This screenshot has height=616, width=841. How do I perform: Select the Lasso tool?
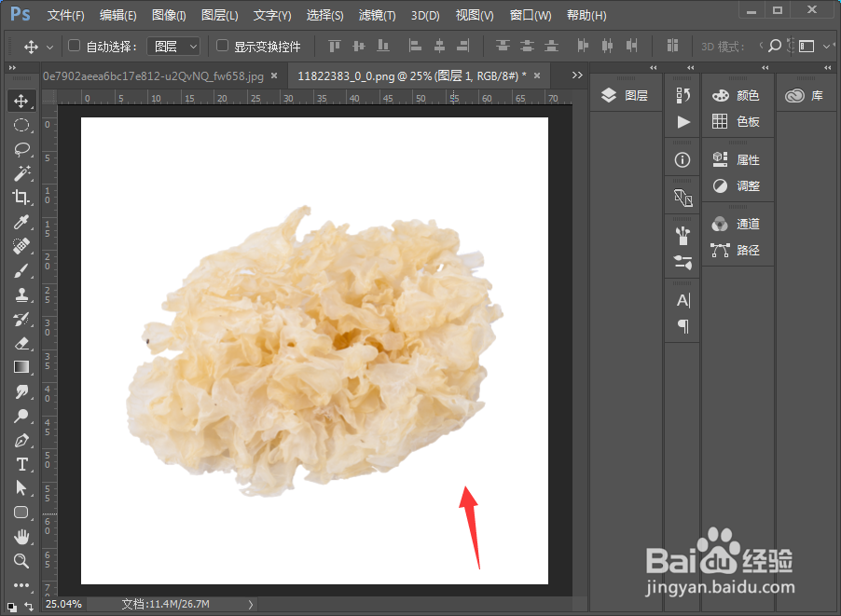click(x=21, y=149)
